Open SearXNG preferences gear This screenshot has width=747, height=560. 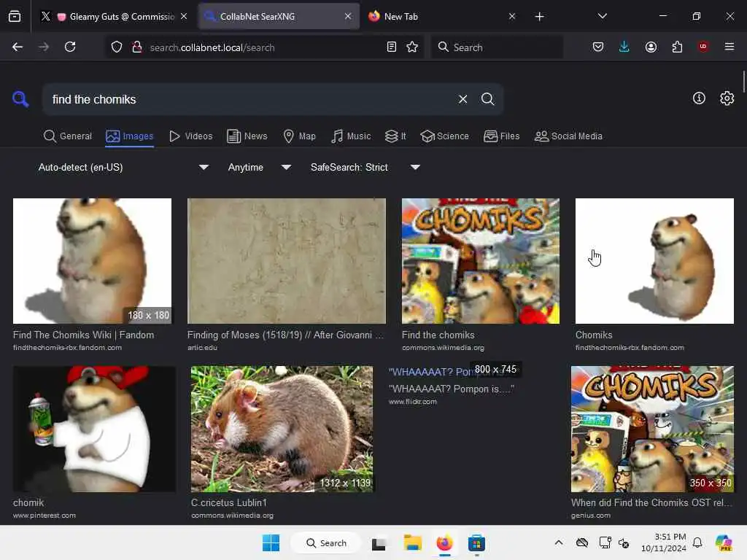click(727, 98)
